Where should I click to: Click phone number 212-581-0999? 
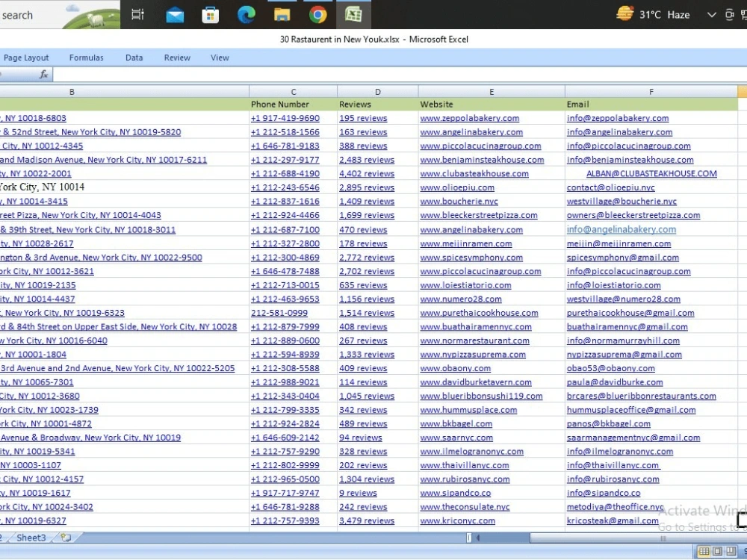click(x=279, y=313)
